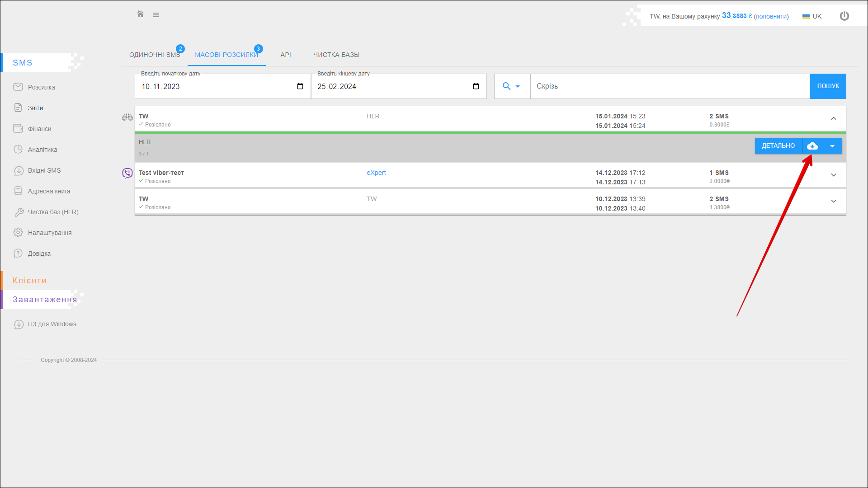868x488 pixels.
Task: Click binoculars icon next to TW HLR row
Action: pos(127,117)
